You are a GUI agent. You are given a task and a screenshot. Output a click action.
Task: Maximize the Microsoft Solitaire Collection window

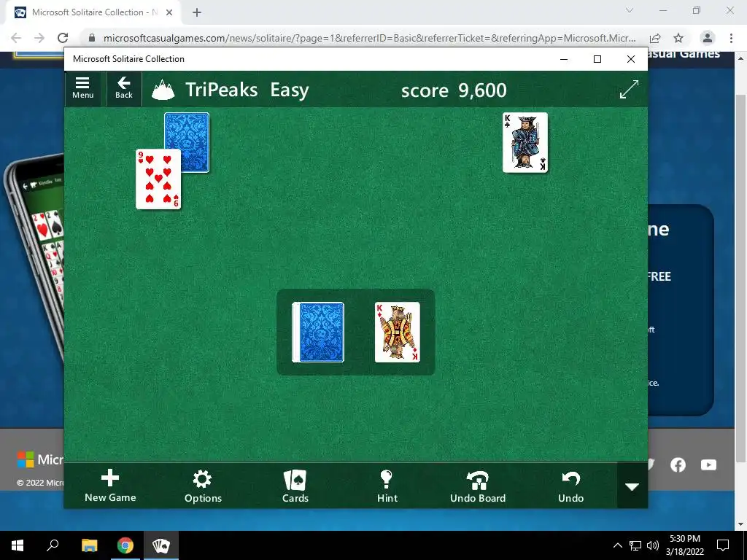tap(597, 59)
